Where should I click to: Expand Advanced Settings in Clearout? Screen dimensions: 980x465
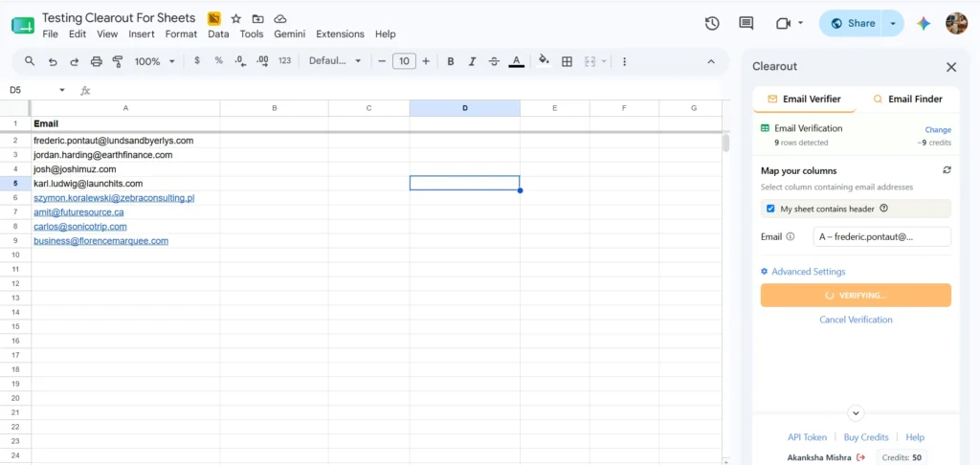(x=803, y=272)
